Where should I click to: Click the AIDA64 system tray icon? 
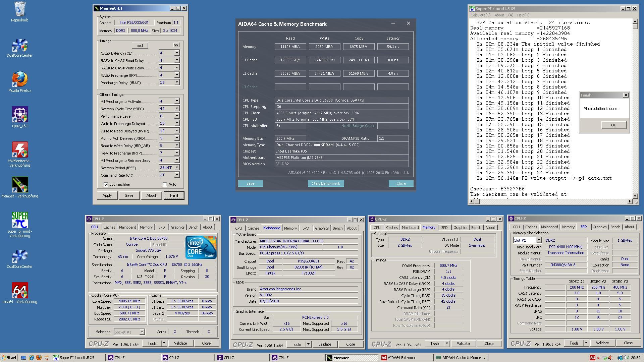click(x=593, y=358)
